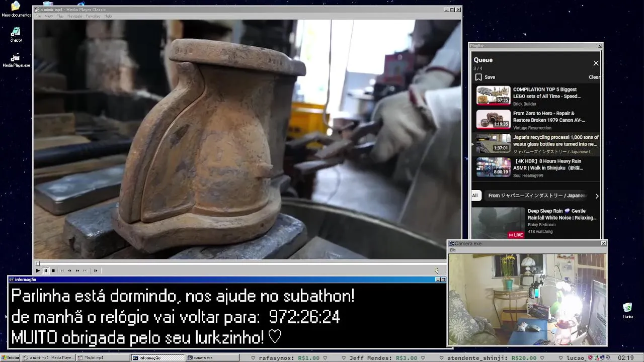This screenshot has width=644, height=362.
Task: Open the Play menu in Media Player Classic
Action: (x=60, y=16)
